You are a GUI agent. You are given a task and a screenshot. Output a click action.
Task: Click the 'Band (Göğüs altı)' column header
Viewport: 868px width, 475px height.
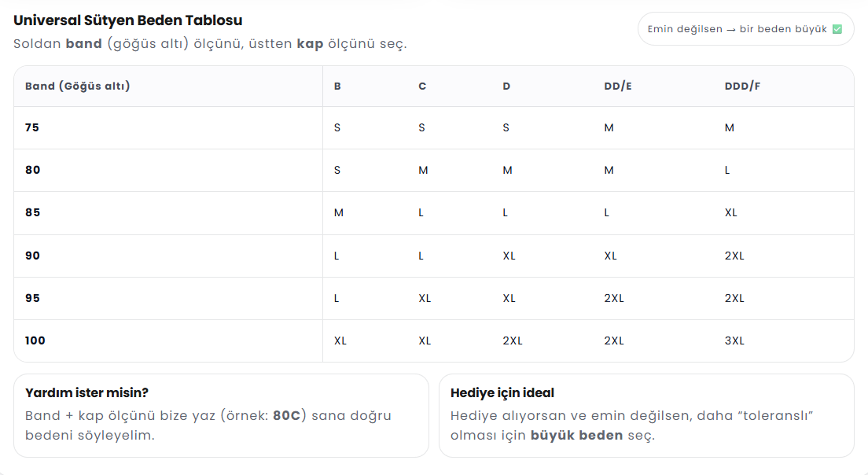(78, 86)
